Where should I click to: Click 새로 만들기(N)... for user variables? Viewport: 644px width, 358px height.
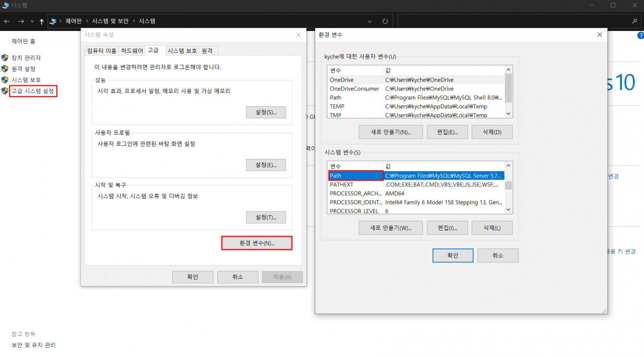[390, 132]
